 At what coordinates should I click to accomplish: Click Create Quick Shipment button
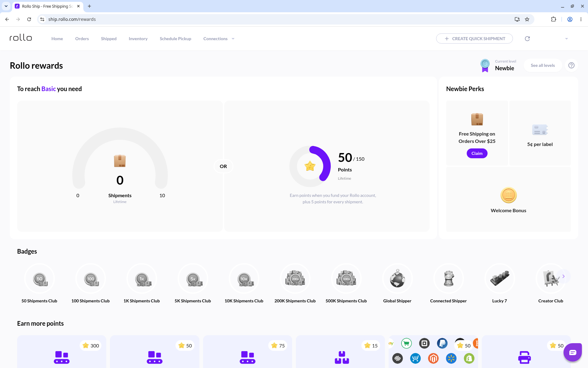(474, 39)
